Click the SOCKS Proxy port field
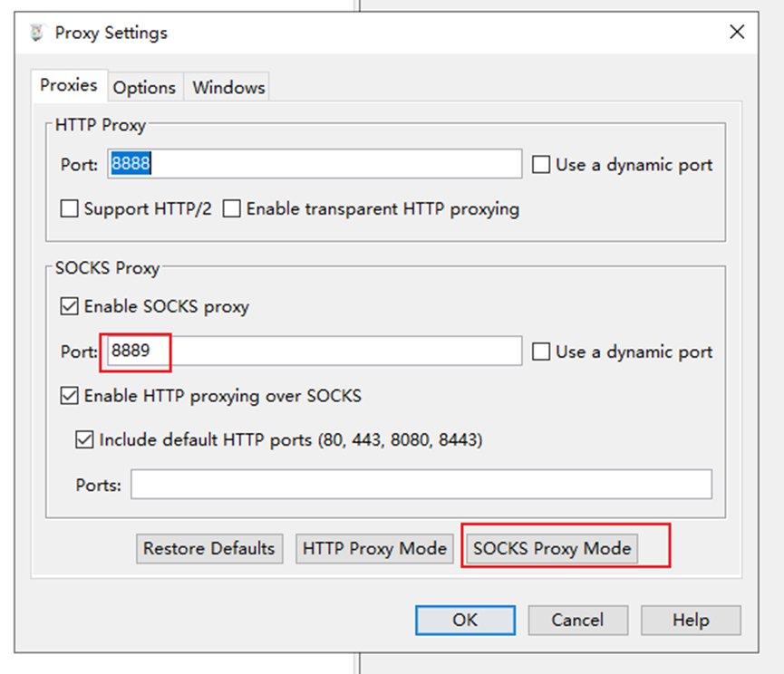The width and height of the screenshot is (784, 674). 314,351
